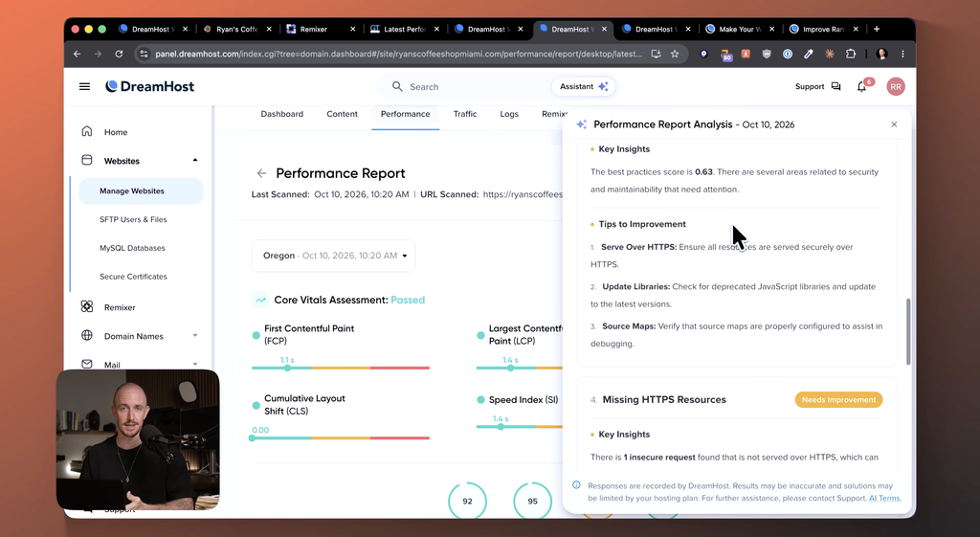The width and height of the screenshot is (980, 537).
Task: Open the notifications bell
Action: (x=861, y=87)
